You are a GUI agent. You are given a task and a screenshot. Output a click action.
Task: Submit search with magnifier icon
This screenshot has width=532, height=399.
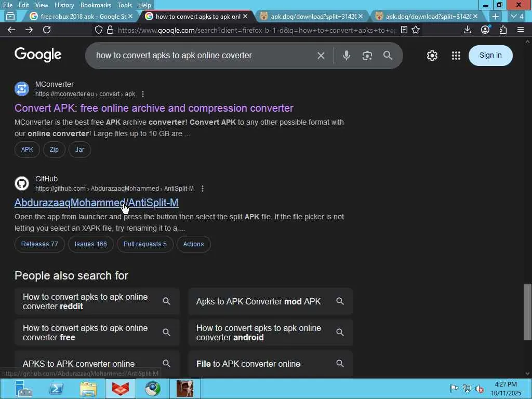pos(388,56)
